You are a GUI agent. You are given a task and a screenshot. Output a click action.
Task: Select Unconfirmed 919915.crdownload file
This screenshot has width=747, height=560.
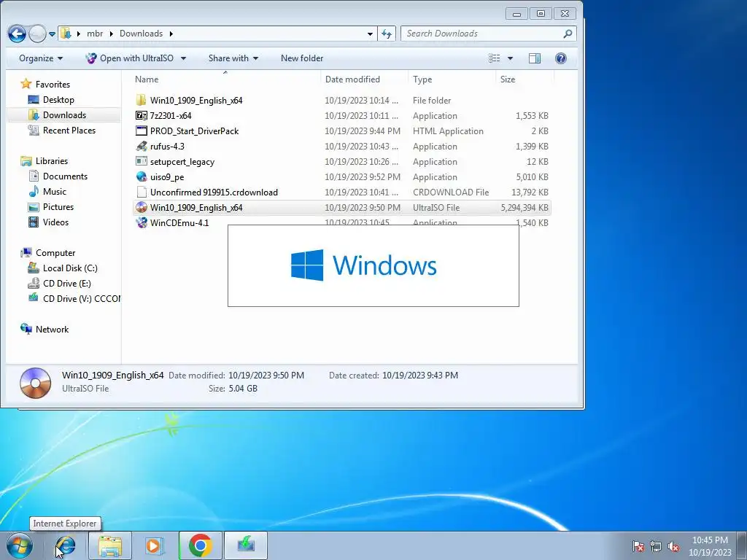click(x=214, y=192)
